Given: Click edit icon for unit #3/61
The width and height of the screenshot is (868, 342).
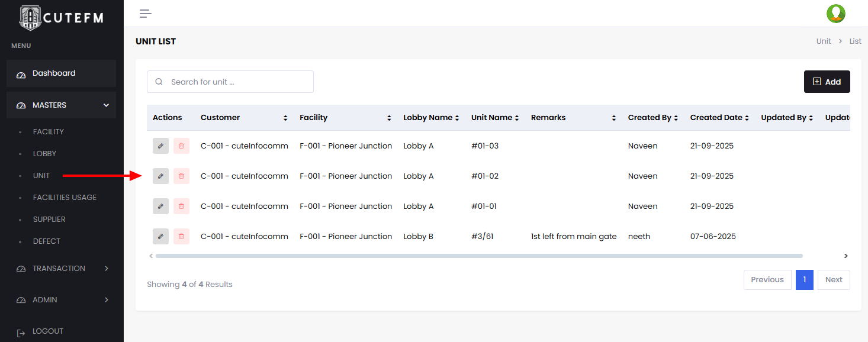Looking at the screenshot, I should click(x=160, y=236).
